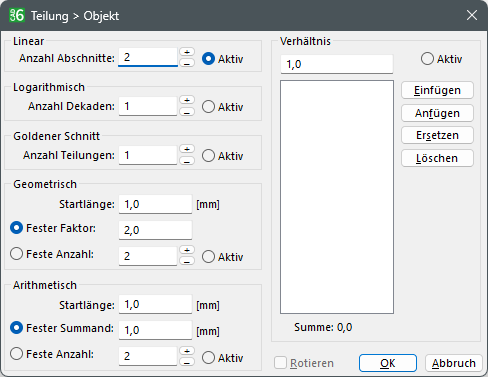Choose Feste Anzahl option under Geometrisch
The width and height of the screenshot is (488, 377).
[x=16, y=254]
